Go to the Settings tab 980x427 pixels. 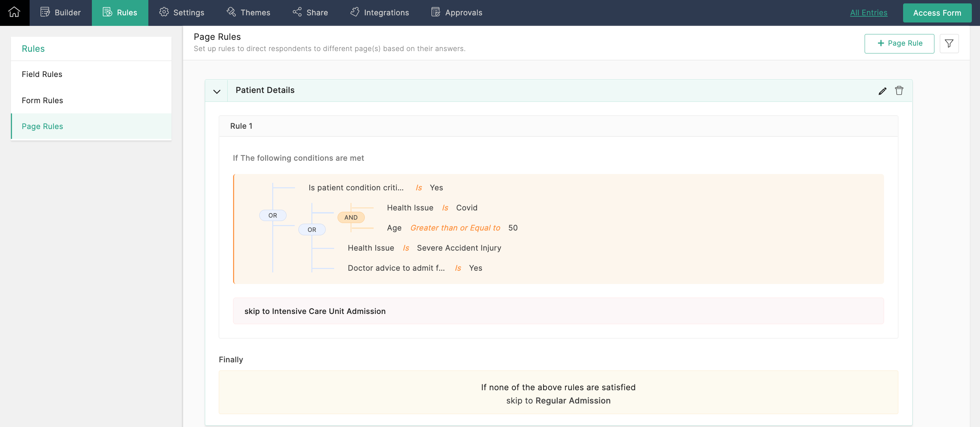pyautogui.click(x=181, y=13)
